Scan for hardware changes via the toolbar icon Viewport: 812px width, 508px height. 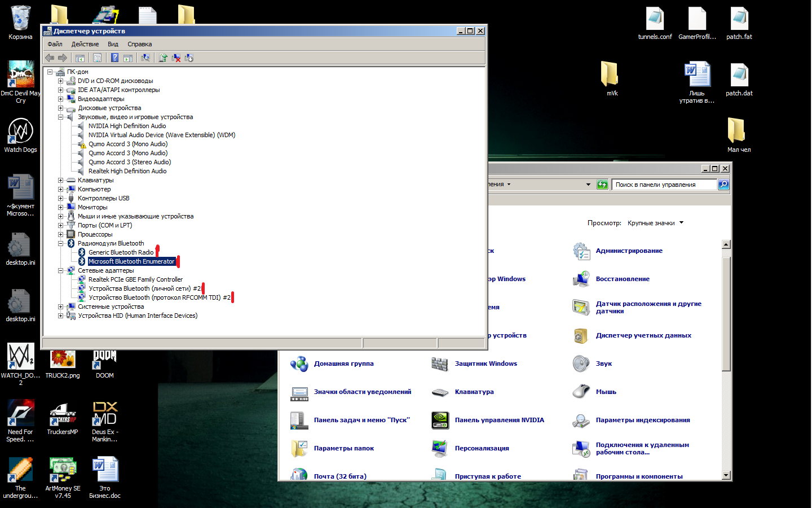point(145,58)
